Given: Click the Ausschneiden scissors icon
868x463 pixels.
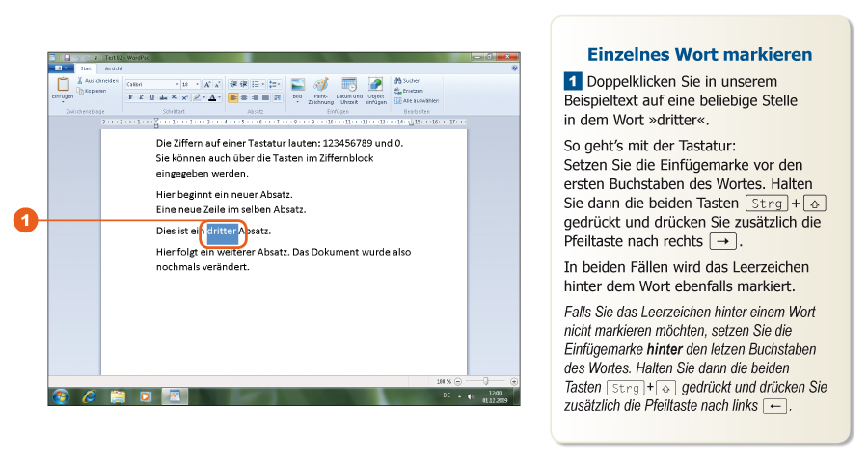Looking at the screenshot, I should pos(80,81).
